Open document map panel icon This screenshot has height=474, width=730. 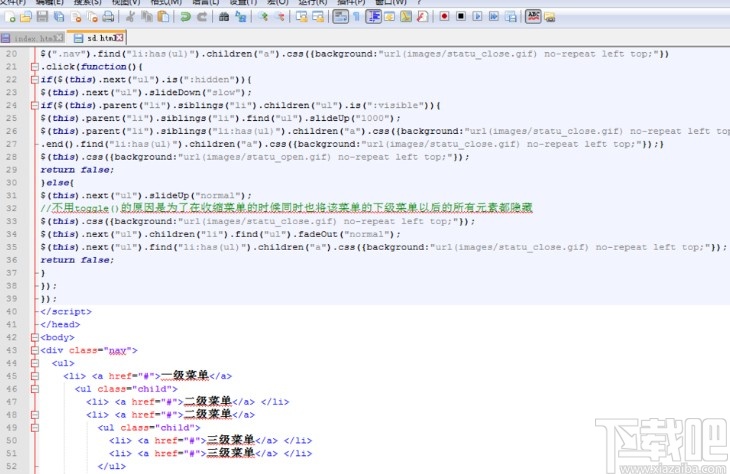tap(406, 17)
